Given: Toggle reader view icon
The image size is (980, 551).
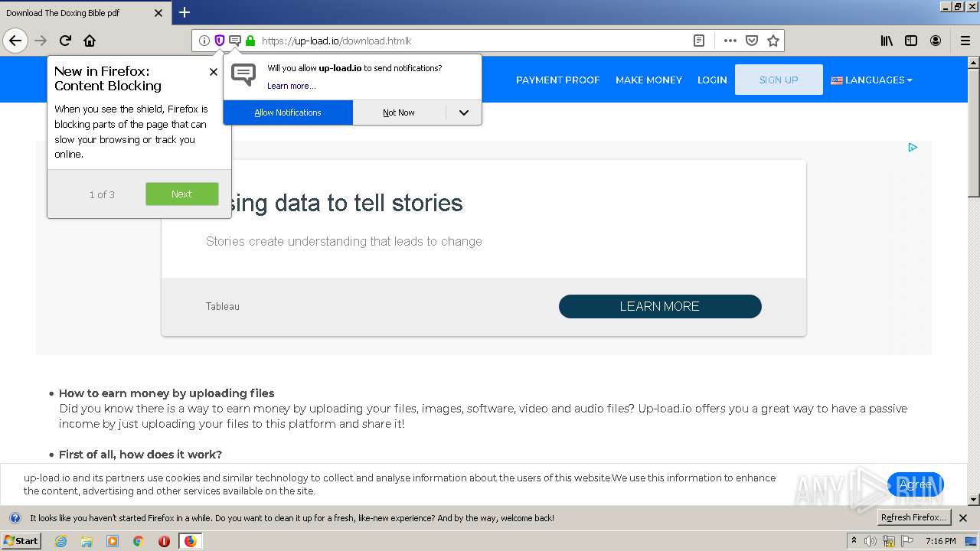Looking at the screenshot, I should click(699, 41).
